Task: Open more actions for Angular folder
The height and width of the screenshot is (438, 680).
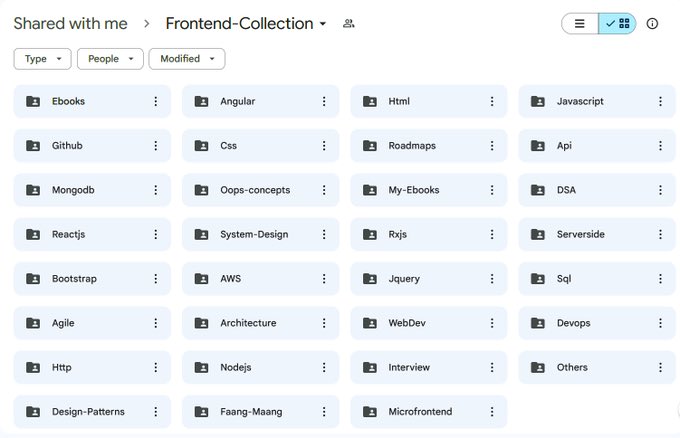Action: click(324, 101)
